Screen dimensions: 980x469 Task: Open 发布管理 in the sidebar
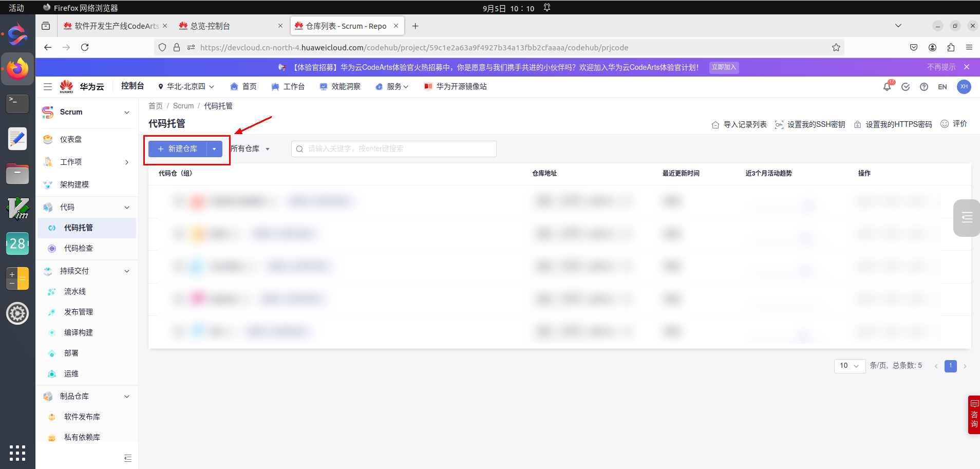click(x=79, y=312)
